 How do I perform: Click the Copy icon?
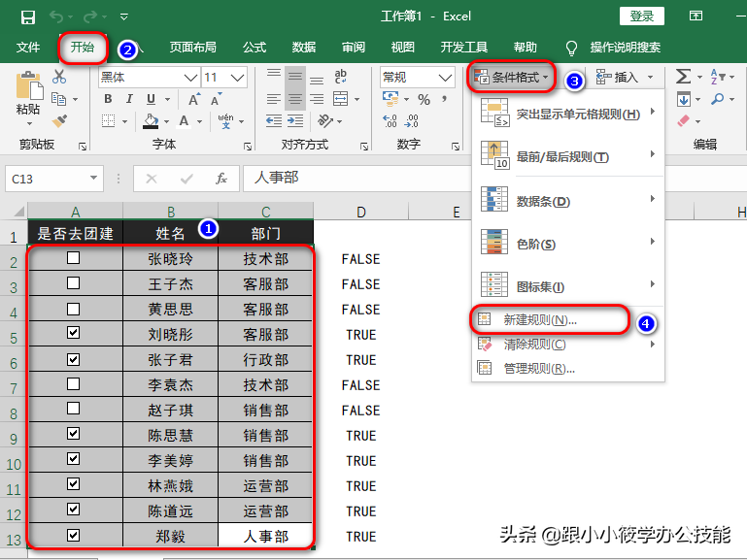58,99
